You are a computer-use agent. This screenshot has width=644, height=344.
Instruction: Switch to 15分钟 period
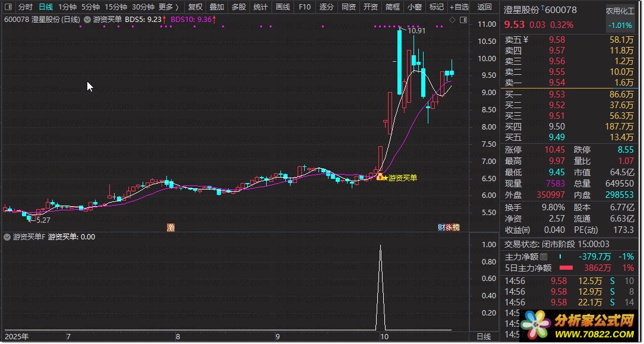(x=115, y=7)
